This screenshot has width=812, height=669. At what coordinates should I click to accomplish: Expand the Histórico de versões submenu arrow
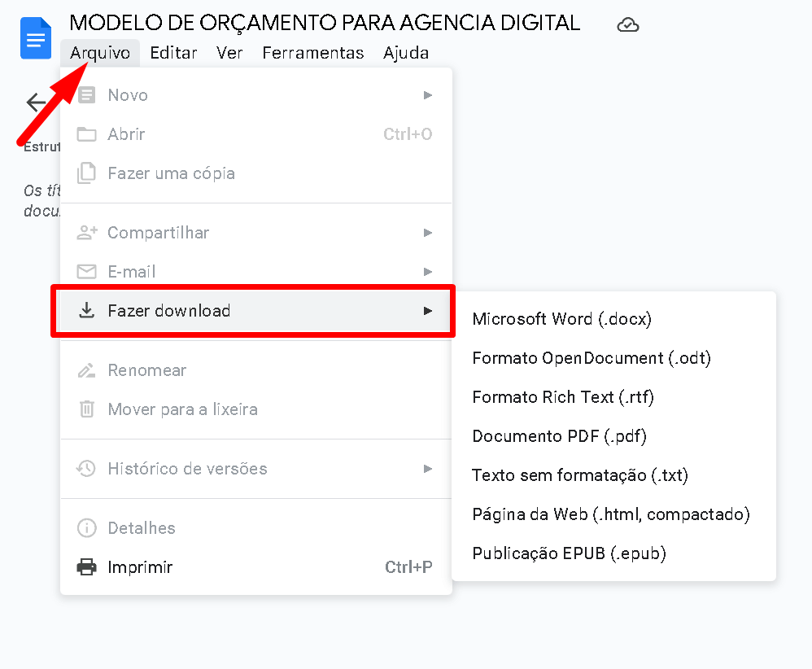pyautogui.click(x=428, y=469)
